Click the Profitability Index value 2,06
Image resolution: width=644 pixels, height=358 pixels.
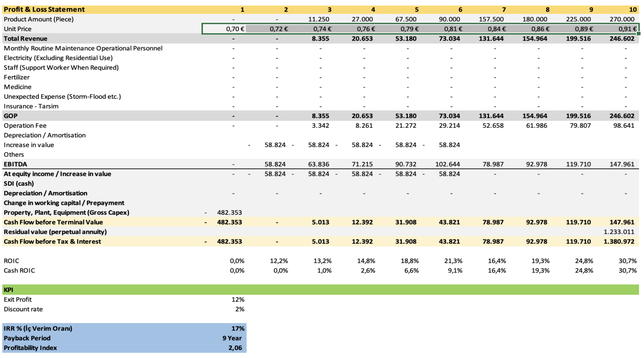235,348
